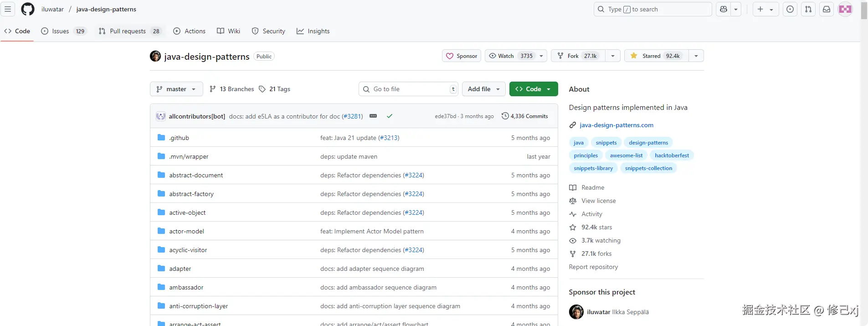Click the iluwatar repo owner avatar
Image resolution: width=868 pixels, height=326 pixels.
point(155,56)
